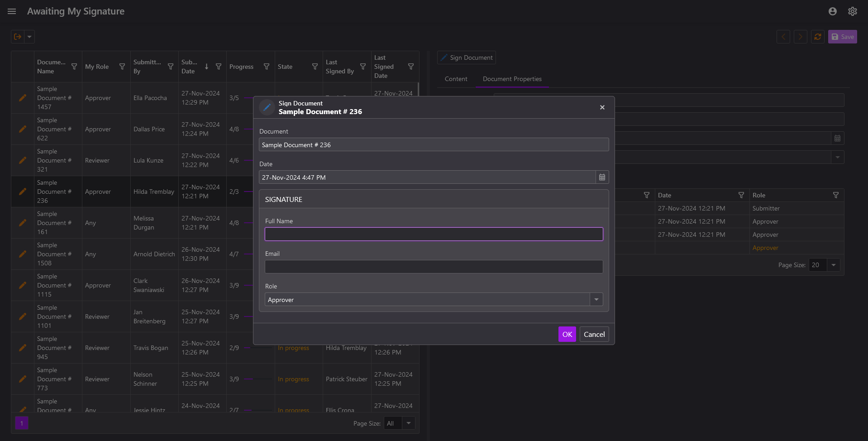868x441 pixels.
Task: Click pencil icon for Sample Document # 1457
Action: coord(23,98)
